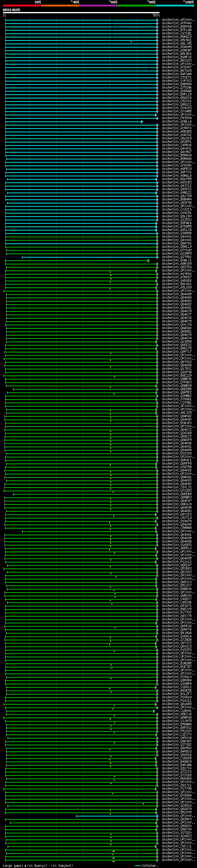This screenshot has width=197, height=868.
Task: Select the BB914695 query label
Action: 11,10
